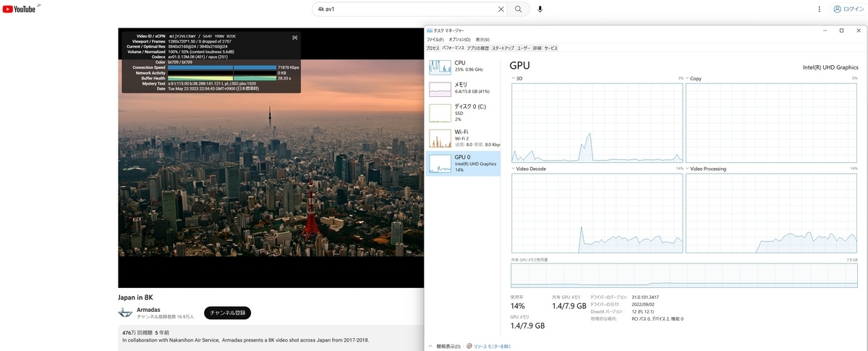The height and width of the screenshot is (351, 868).
Task: Open the Video Processing graph dropdown
Action: pos(705,169)
